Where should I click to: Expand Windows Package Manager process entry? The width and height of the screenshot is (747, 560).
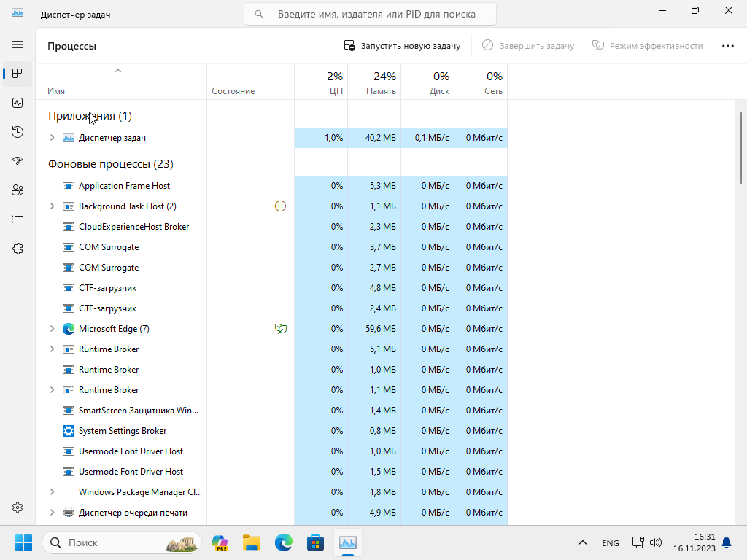(x=52, y=492)
